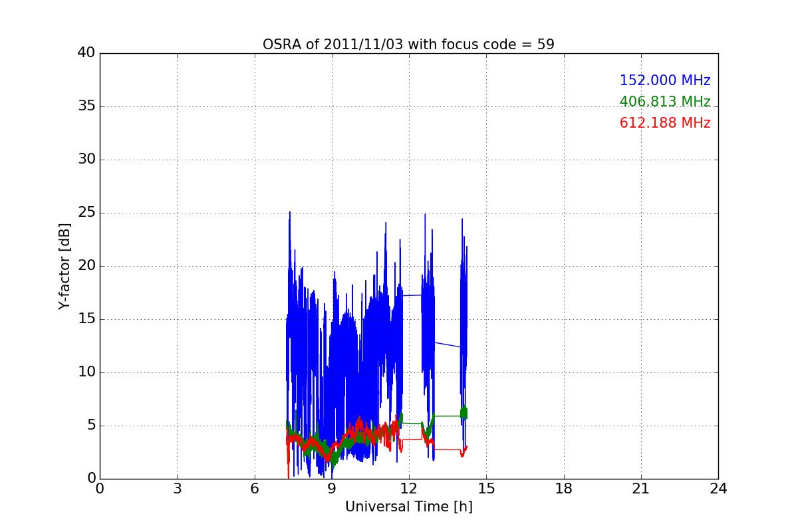Click y-axis tick label 20
This screenshot has width=798, height=532.
(x=86, y=266)
